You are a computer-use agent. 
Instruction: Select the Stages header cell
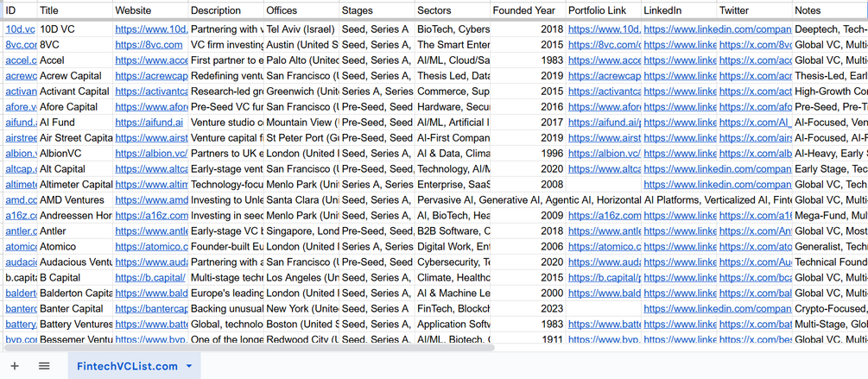[x=377, y=10]
